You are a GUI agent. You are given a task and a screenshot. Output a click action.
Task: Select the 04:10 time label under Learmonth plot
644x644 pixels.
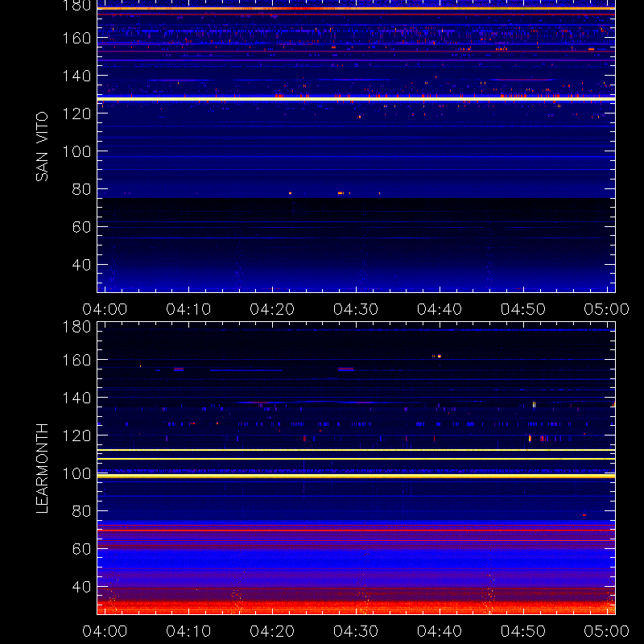tap(188, 631)
